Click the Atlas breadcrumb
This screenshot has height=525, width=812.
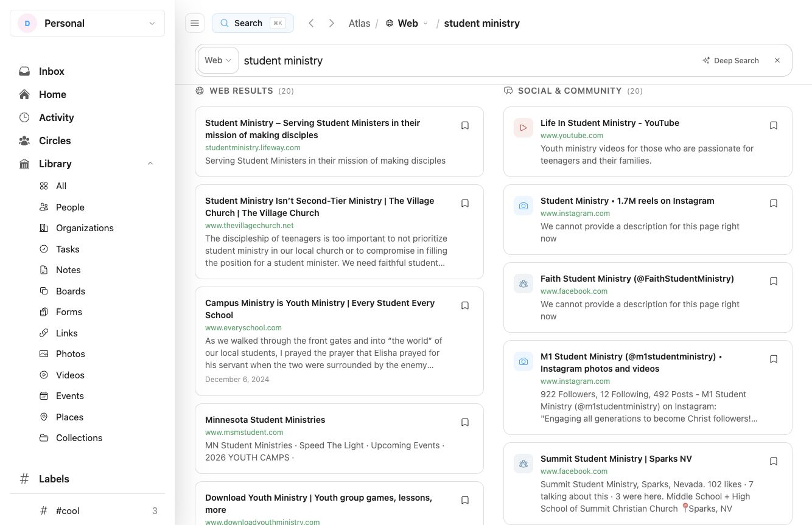coord(359,23)
